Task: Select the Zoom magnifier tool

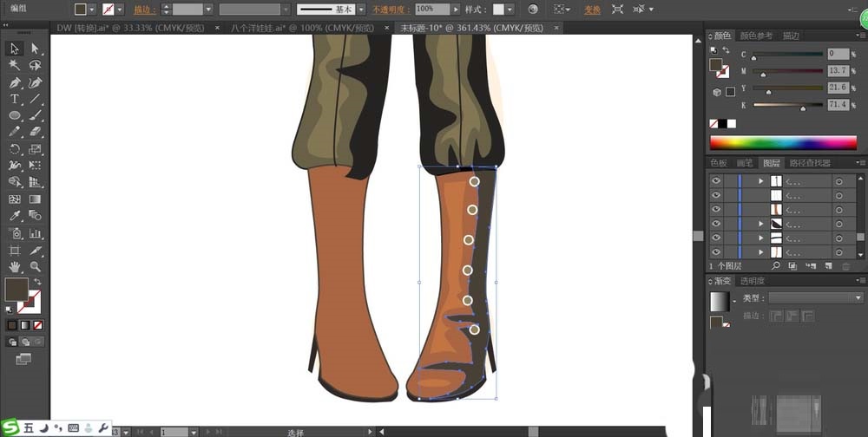Action: (36, 266)
